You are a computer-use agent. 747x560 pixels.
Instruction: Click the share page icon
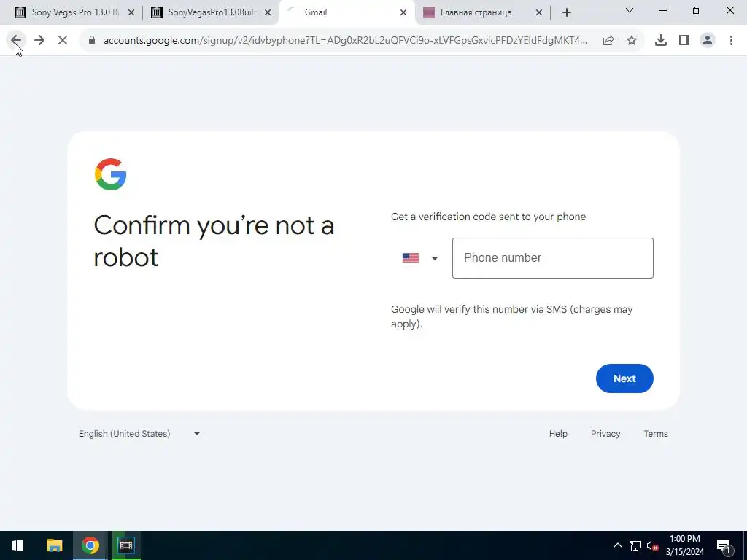608,41
